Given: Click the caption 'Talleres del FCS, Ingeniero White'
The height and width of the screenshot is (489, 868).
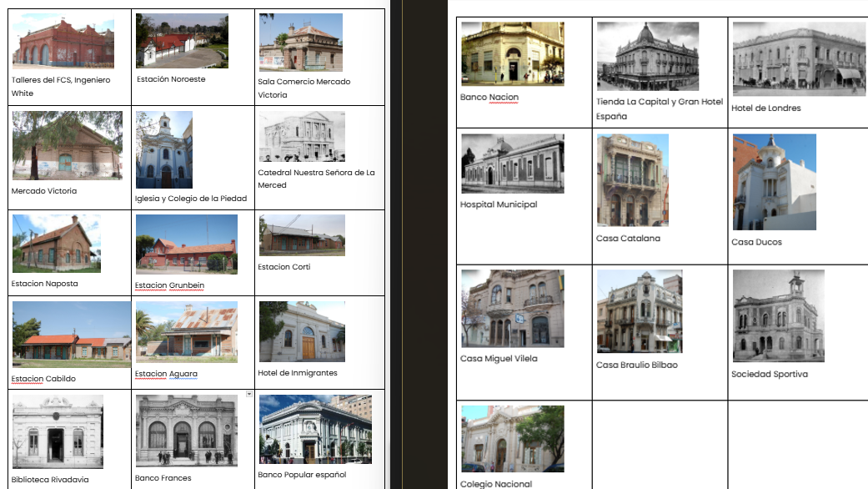Looking at the screenshot, I should pos(61,87).
